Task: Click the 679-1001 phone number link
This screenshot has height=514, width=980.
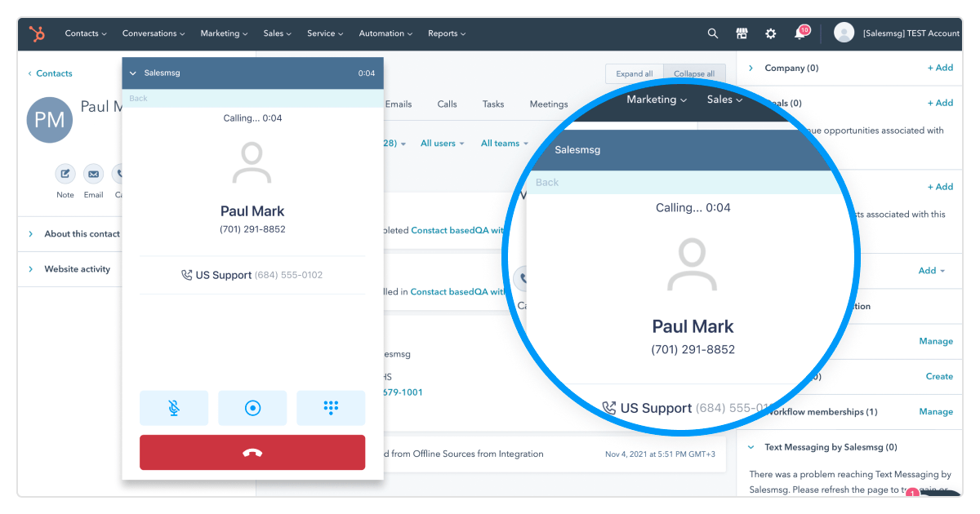Action: click(403, 392)
